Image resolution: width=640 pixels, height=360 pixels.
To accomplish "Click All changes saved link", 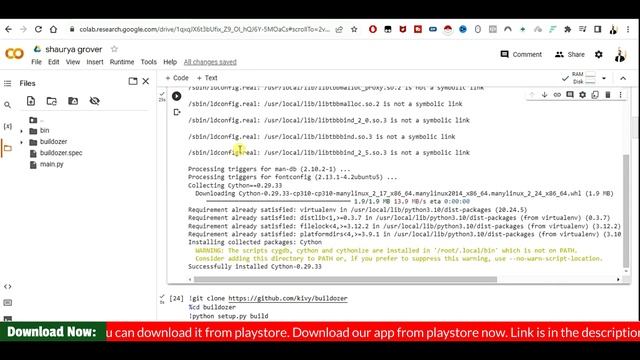I will click(x=210, y=62).
